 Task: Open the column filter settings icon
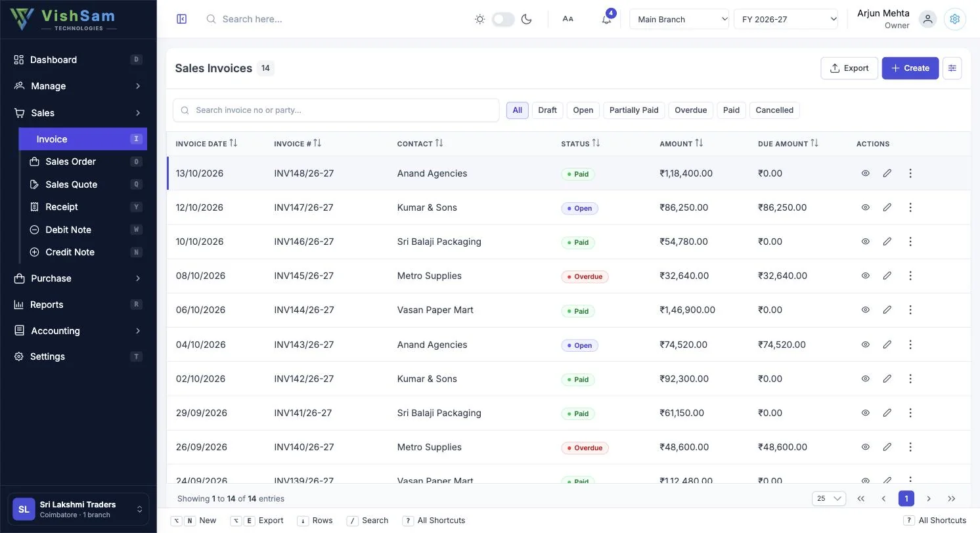952,68
